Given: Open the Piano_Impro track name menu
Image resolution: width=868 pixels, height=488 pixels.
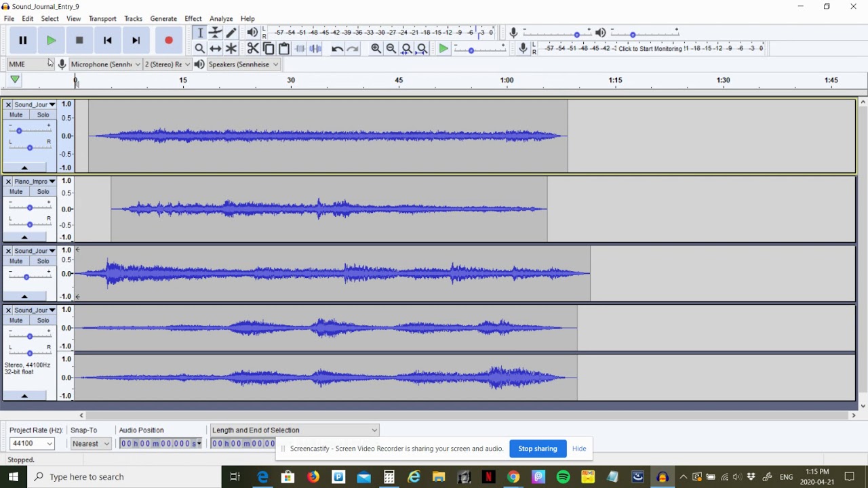Looking at the screenshot, I should pos(35,182).
